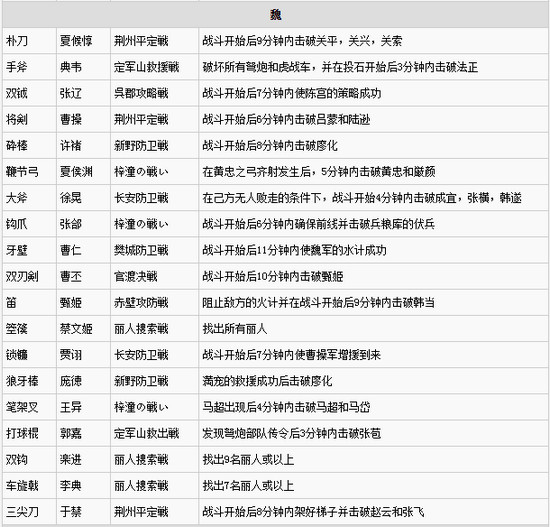Click the 樊城防卫戰 stage cell
This screenshot has height=527, width=550.
(x=154, y=250)
